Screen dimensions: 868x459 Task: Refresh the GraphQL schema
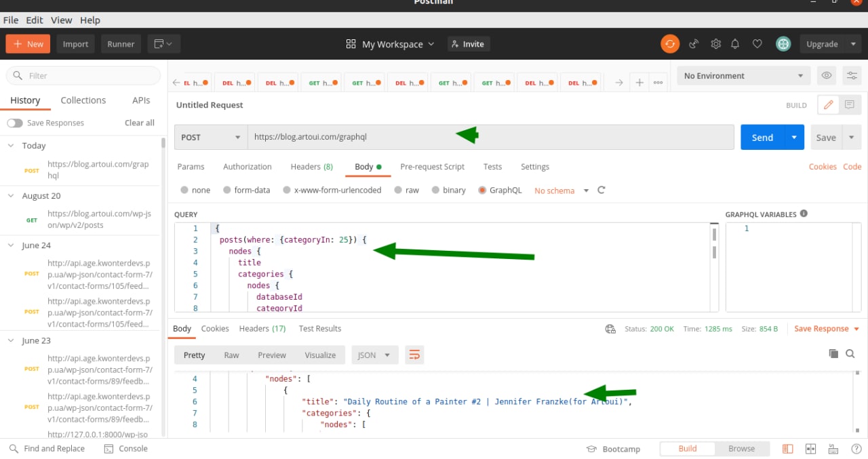601,191
